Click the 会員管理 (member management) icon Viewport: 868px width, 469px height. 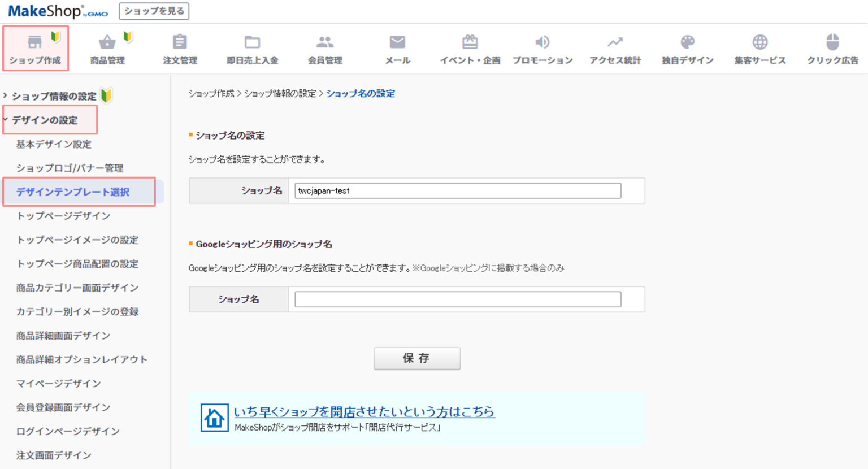coord(325,48)
